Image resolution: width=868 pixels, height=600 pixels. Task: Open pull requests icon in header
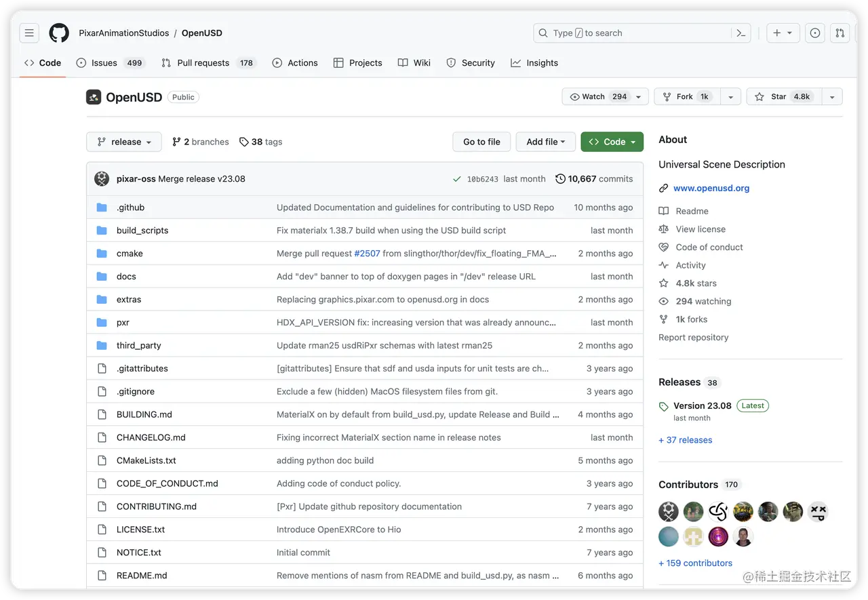click(x=840, y=33)
